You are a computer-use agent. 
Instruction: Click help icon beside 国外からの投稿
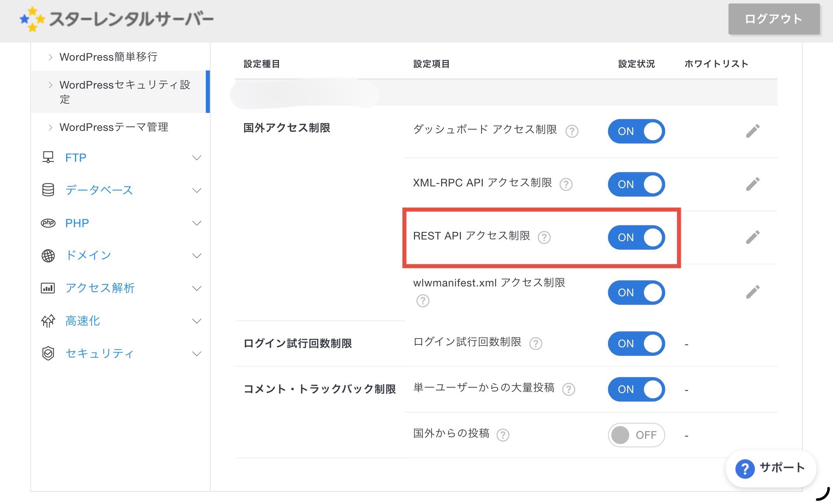(503, 435)
